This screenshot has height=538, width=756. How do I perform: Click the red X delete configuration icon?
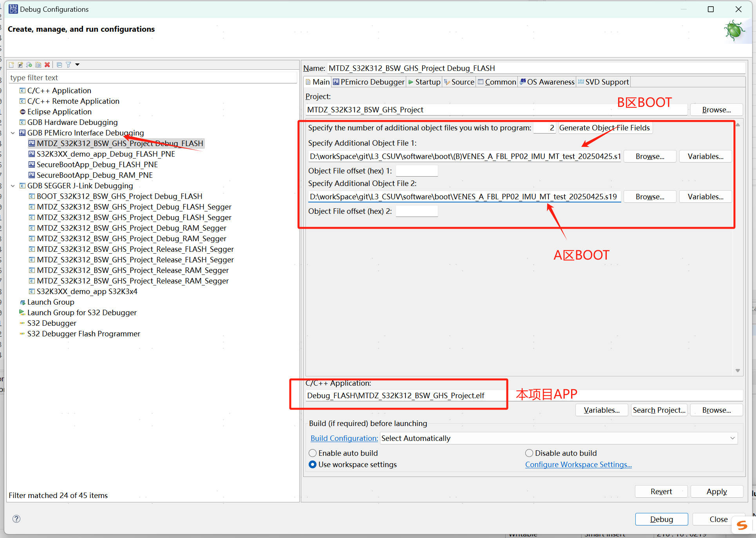[47, 65]
